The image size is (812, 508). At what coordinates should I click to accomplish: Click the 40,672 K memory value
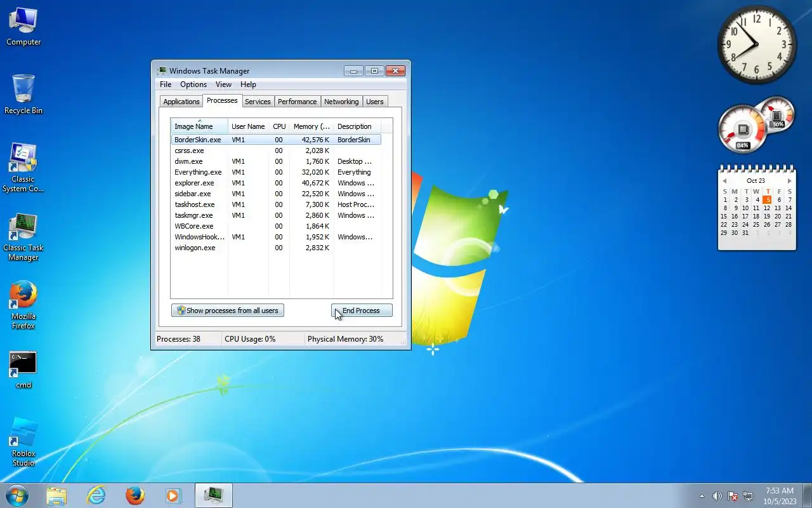point(315,183)
